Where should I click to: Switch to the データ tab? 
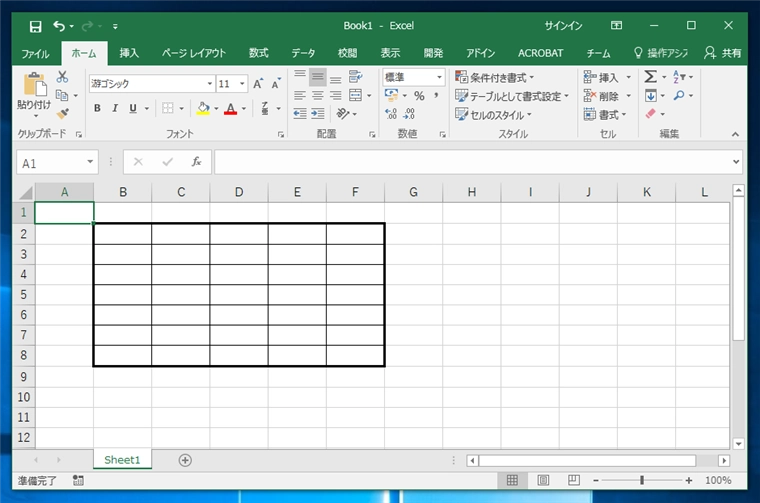(x=303, y=53)
